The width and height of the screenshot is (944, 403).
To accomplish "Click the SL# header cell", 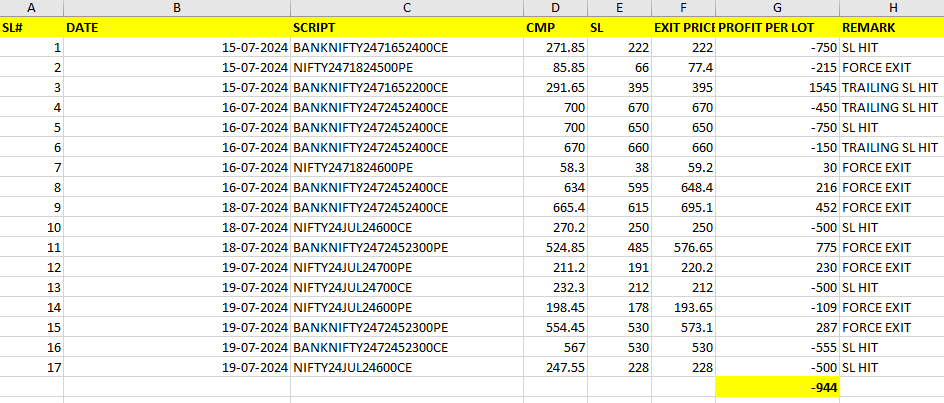I will [31, 28].
